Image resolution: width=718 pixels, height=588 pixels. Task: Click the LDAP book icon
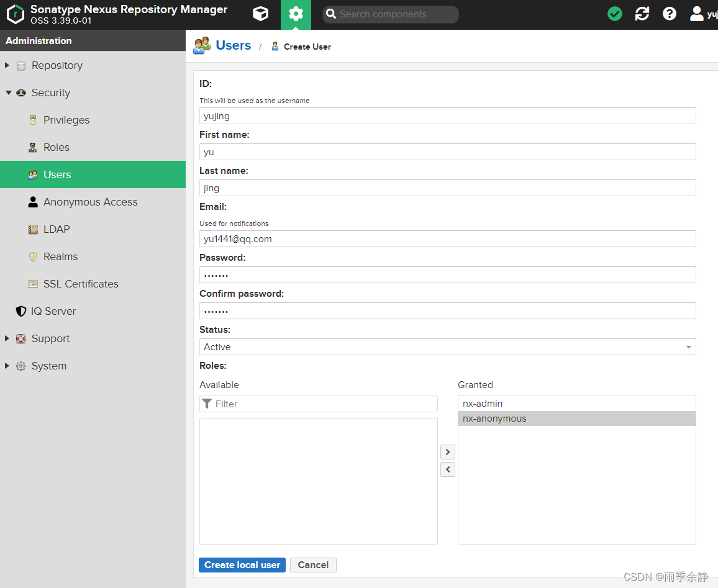(x=33, y=229)
